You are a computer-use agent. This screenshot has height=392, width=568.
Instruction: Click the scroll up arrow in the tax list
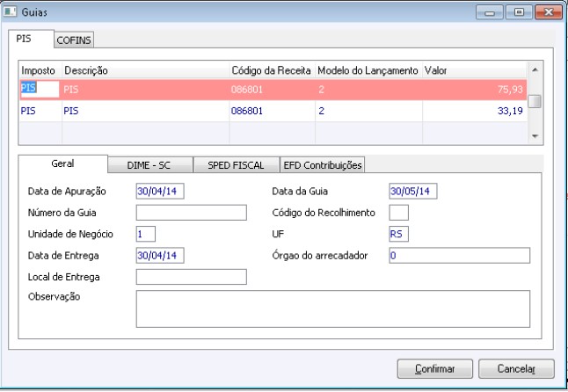[x=535, y=69]
